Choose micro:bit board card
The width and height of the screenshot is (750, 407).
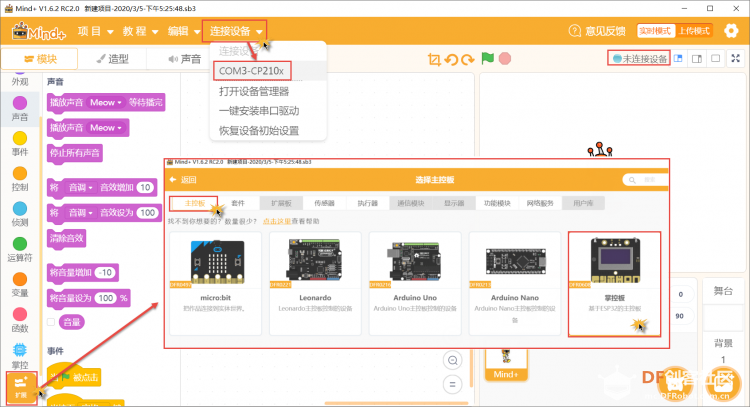(x=216, y=284)
